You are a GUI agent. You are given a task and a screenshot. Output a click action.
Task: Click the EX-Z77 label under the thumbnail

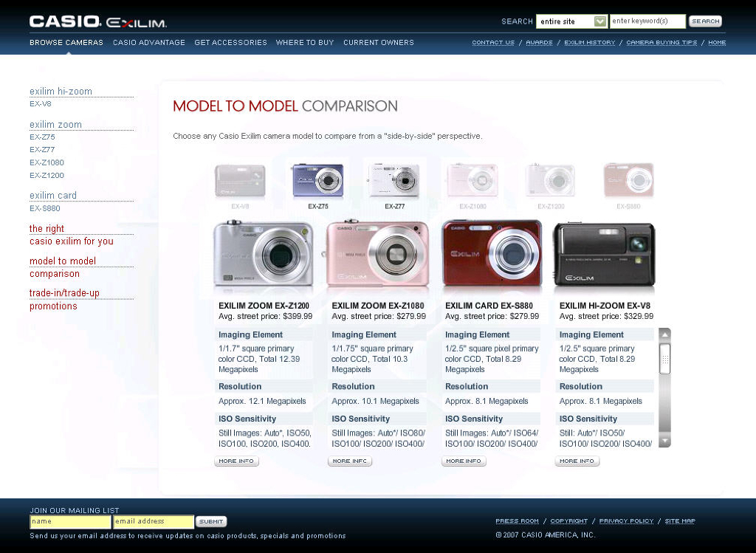tap(395, 206)
